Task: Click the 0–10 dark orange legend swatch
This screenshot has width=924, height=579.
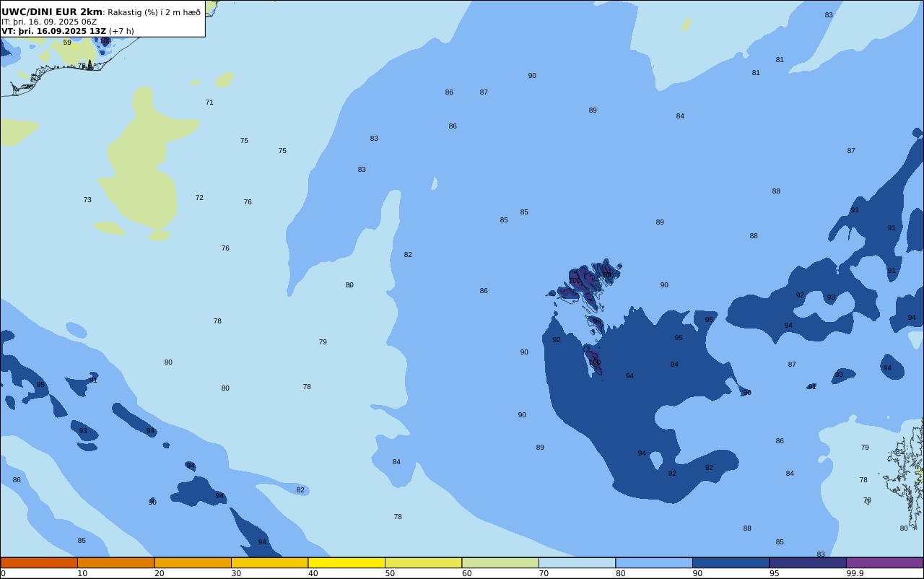Action: pos(39,562)
